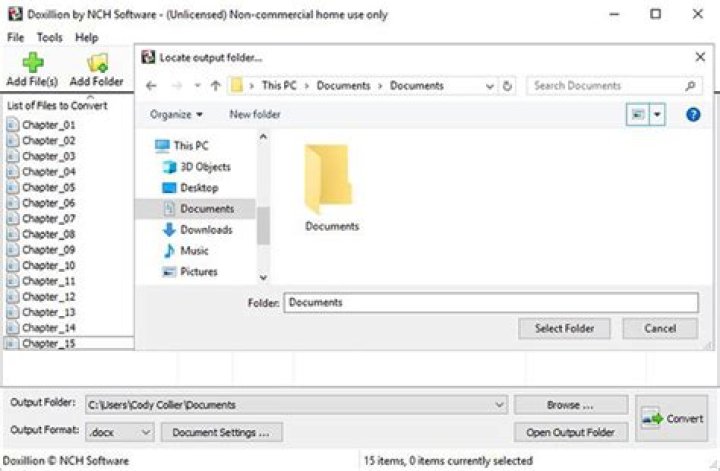Click the blue help question mark icon
Screen dimensions: 720x471
[x=692, y=115]
